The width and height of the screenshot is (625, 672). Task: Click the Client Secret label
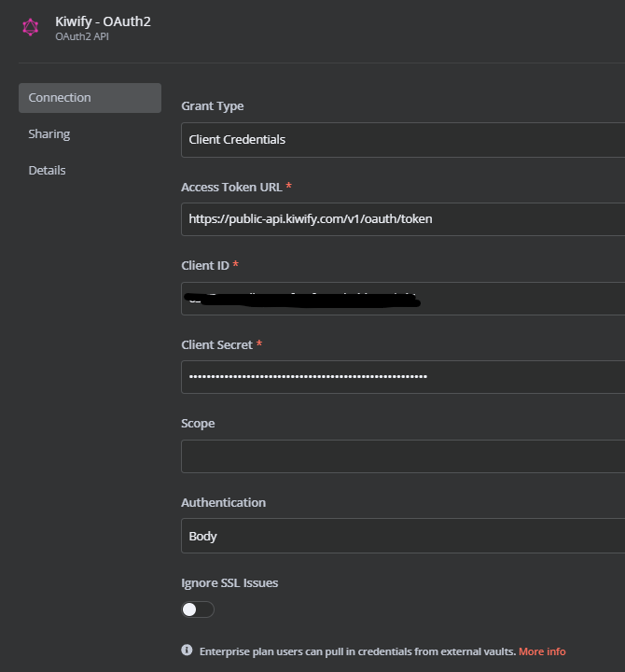pos(216,345)
